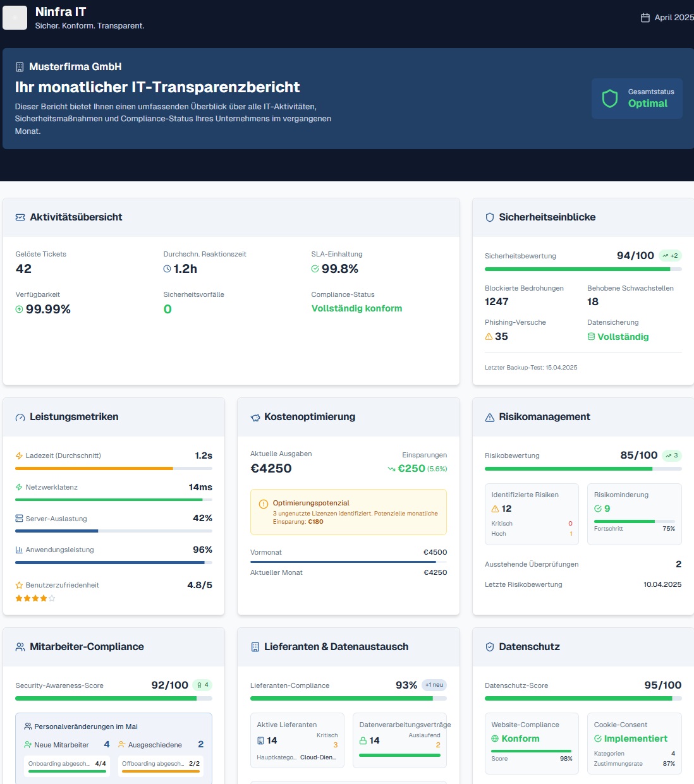Click the ticket icon beside Aktivitätsübersicht

[x=20, y=217]
